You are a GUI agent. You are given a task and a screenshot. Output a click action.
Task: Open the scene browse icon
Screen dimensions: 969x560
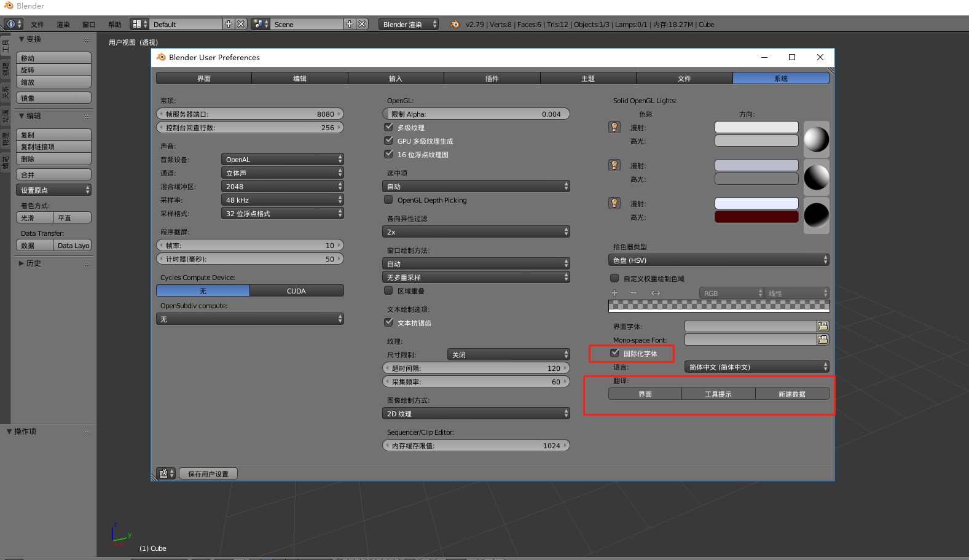[x=261, y=24]
